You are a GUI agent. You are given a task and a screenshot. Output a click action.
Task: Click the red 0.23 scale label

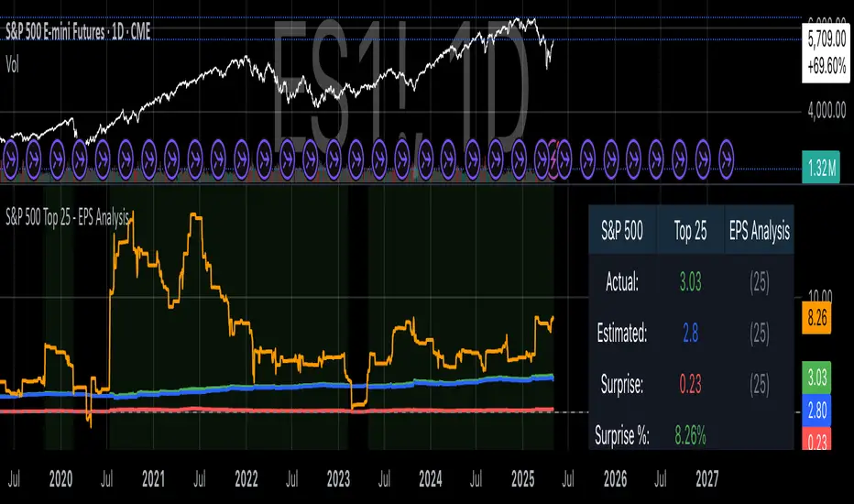pyautogui.click(x=816, y=439)
